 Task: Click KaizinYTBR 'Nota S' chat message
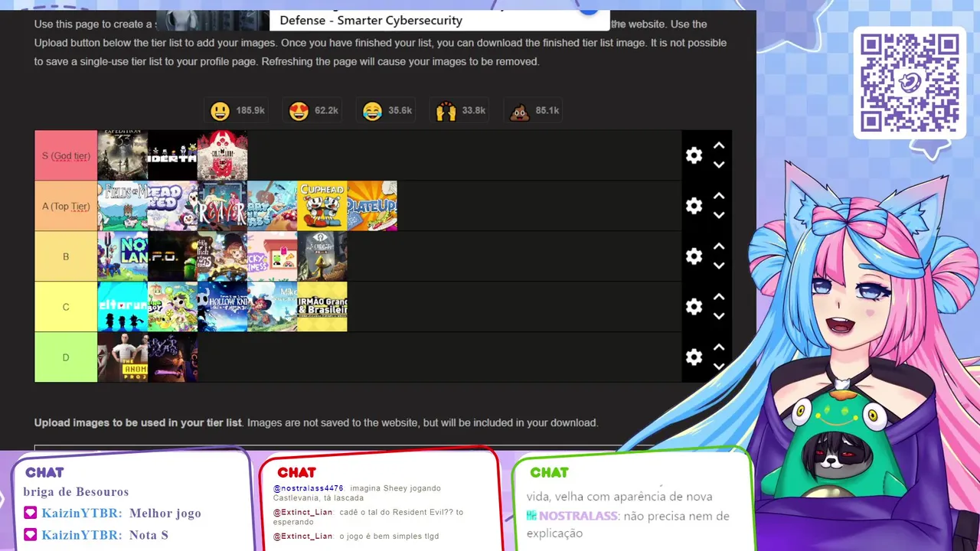(96, 535)
